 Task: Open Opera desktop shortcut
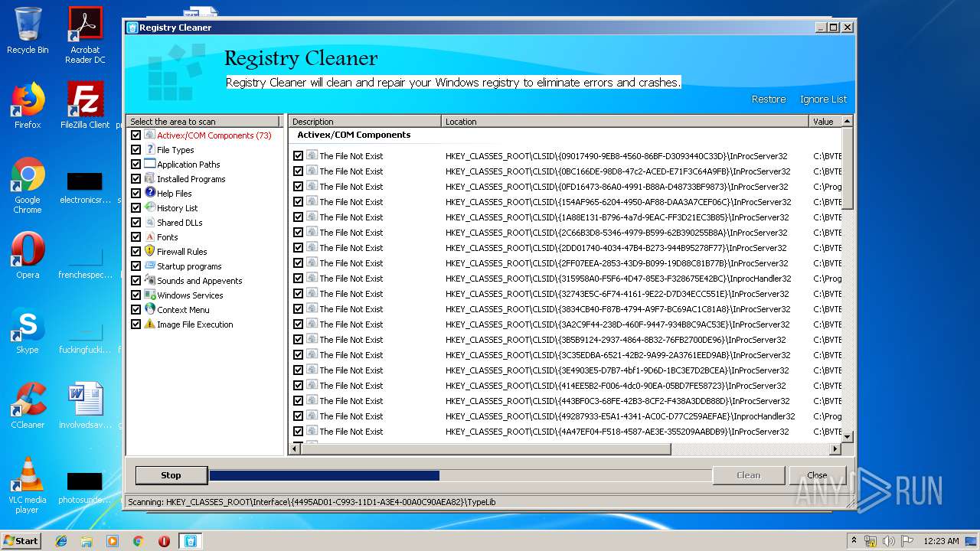(x=28, y=256)
